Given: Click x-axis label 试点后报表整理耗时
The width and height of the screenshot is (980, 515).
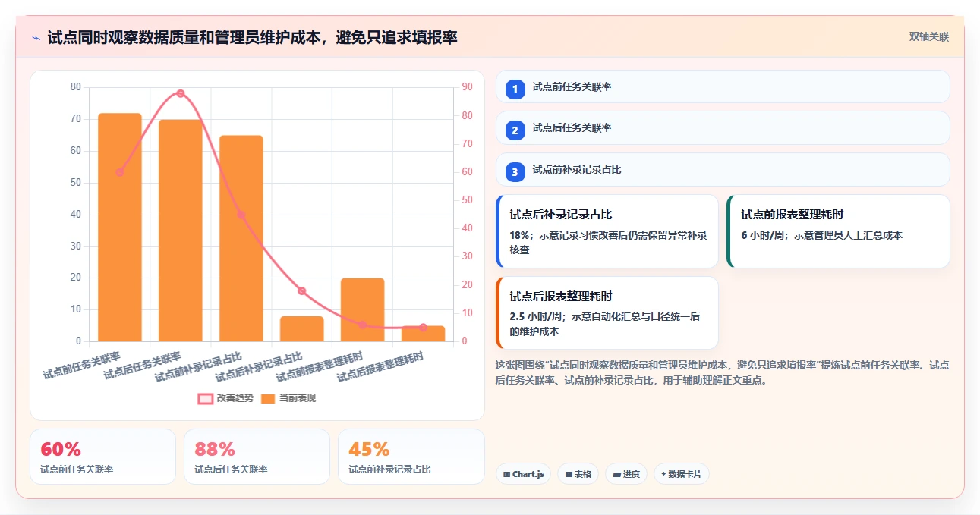Looking at the screenshot, I should pyautogui.click(x=380, y=366).
